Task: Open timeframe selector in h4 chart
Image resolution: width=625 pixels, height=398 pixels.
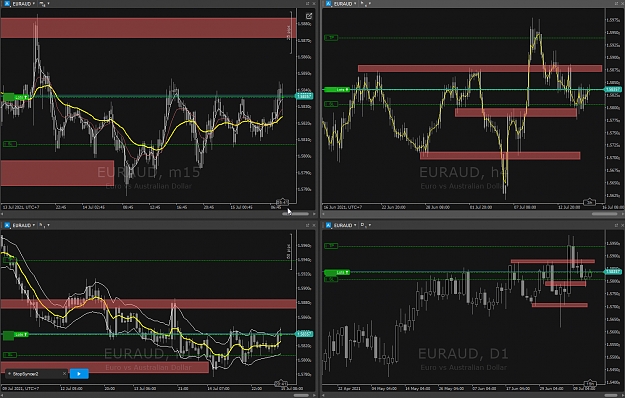Action: (366, 4)
